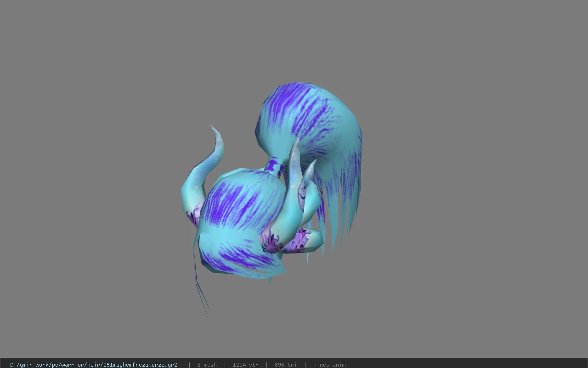Click the file path 051mayhemfreza_crzz.gr2 in status bar

[94, 365]
